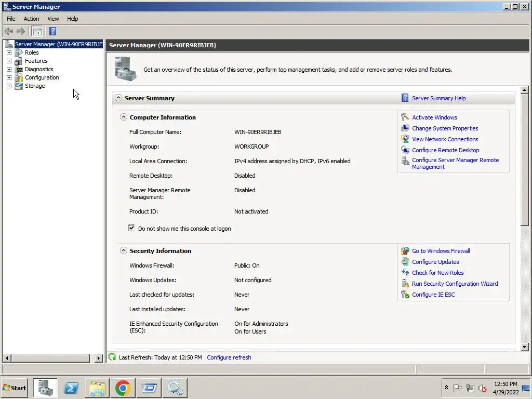Click the 'Public: On' firewall value

(x=247, y=265)
